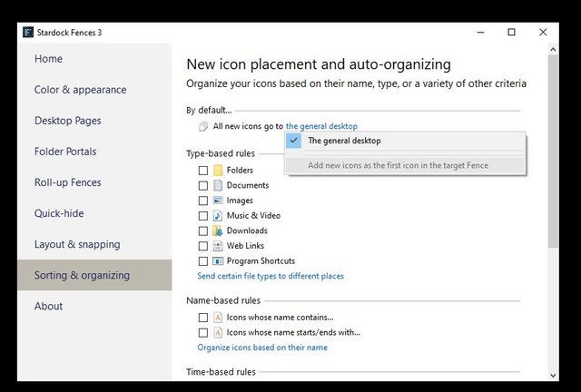The image size is (581, 392).
Task: Tick 'Icons whose name contains...' checkbox
Action: pos(203,318)
